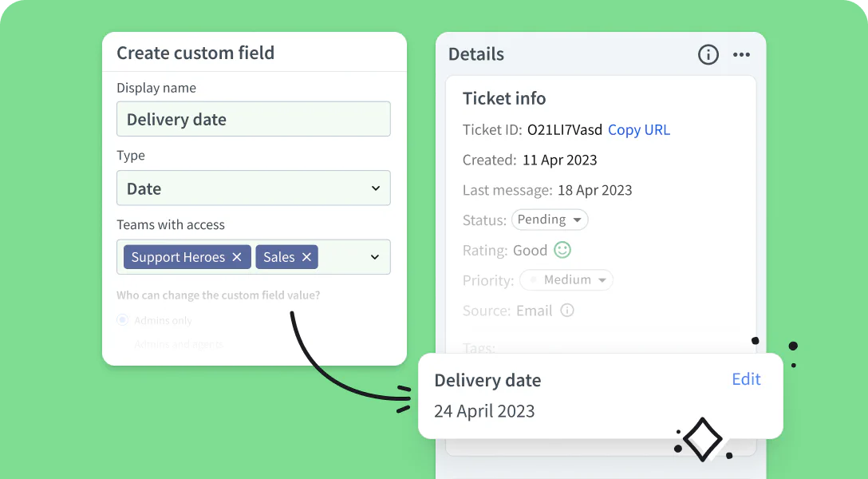This screenshot has width=868, height=479.
Task: Select the Admins only radio button
Action: 122,319
